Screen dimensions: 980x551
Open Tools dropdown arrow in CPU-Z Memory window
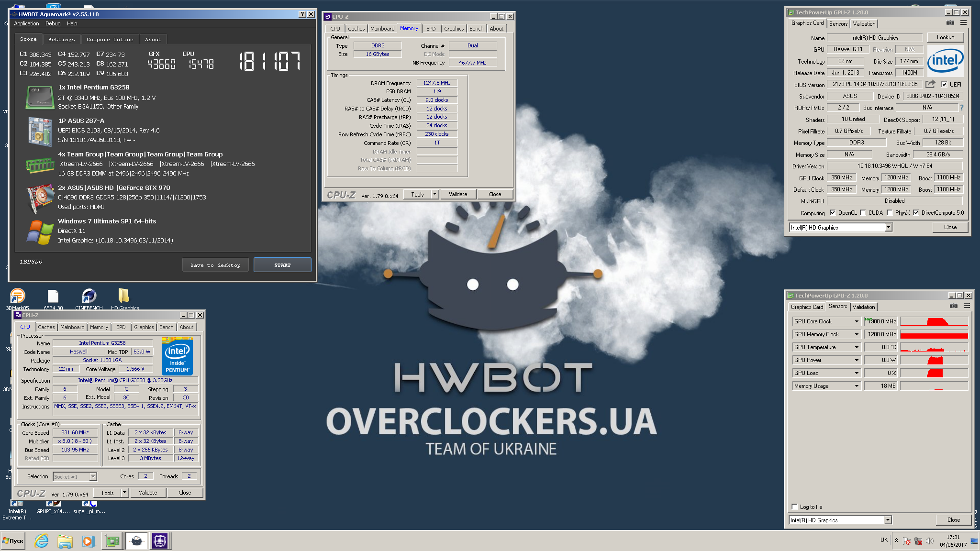point(434,194)
